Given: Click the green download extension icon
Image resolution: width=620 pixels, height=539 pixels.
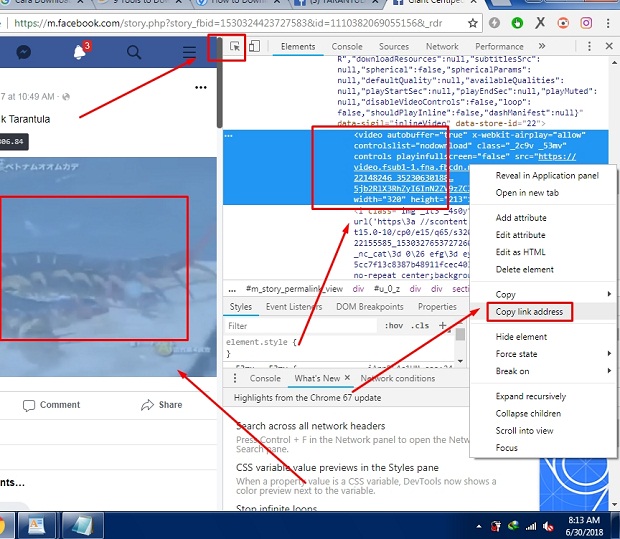Looking at the screenshot, I should [517, 23].
